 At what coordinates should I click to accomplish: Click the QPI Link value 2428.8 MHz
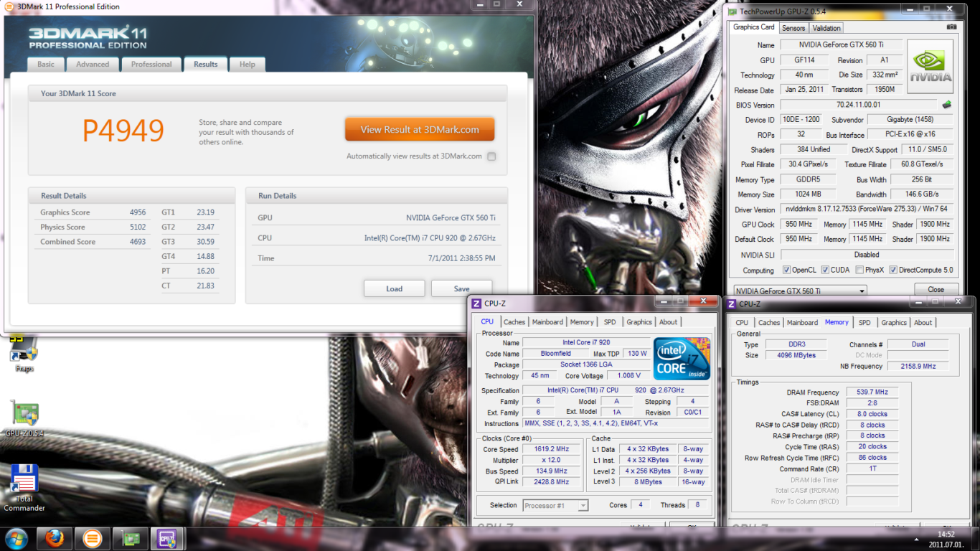[x=551, y=482]
